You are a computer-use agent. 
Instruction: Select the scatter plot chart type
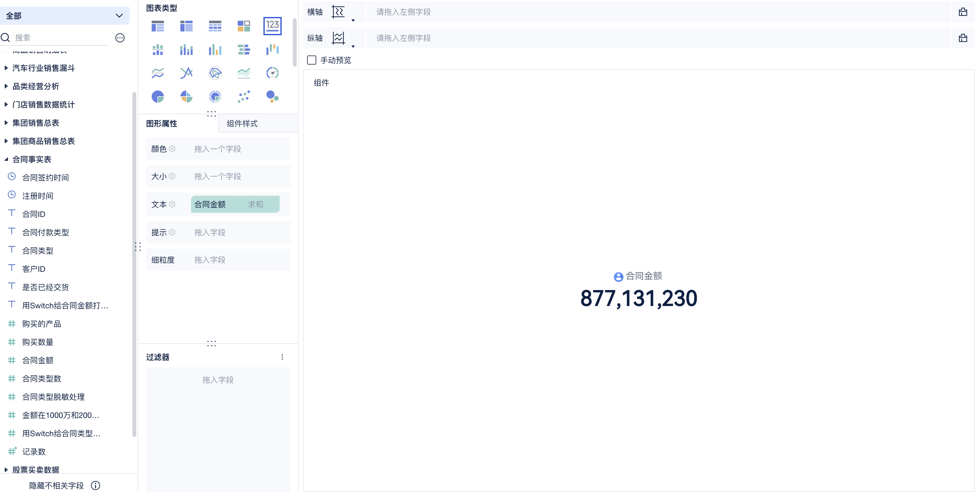[x=244, y=97]
